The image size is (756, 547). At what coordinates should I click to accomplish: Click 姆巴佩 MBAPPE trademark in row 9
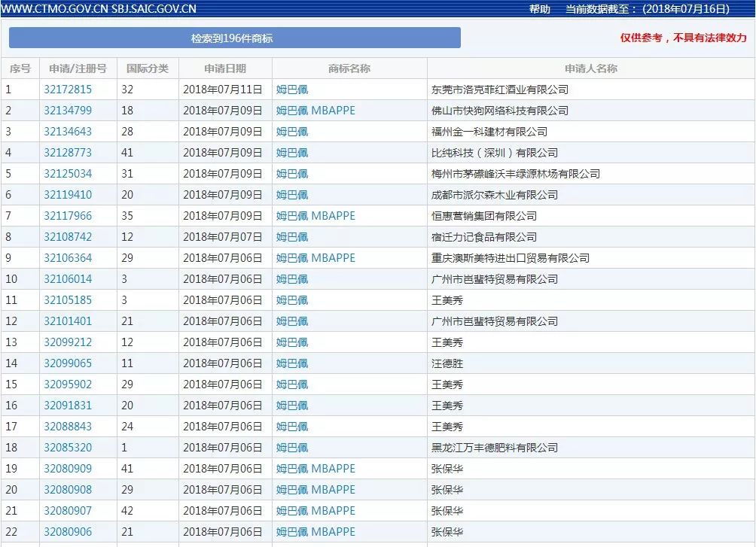pyautogui.click(x=316, y=258)
